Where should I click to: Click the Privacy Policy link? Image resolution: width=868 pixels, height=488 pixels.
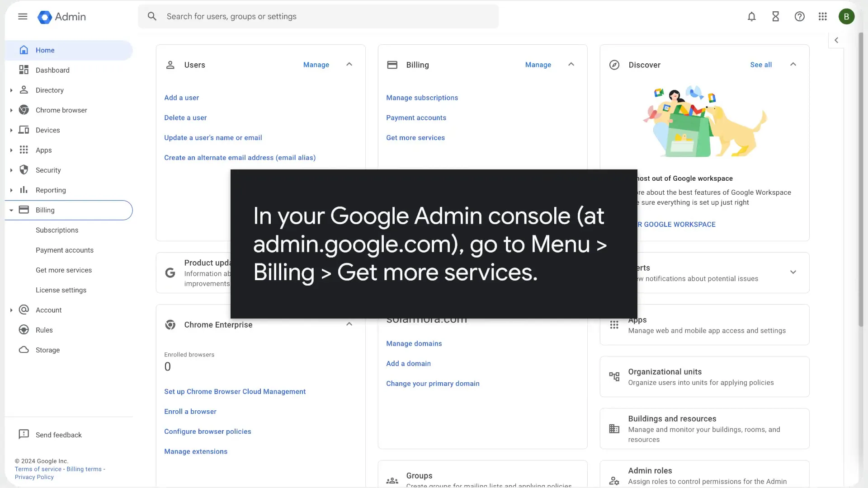point(34,477)
